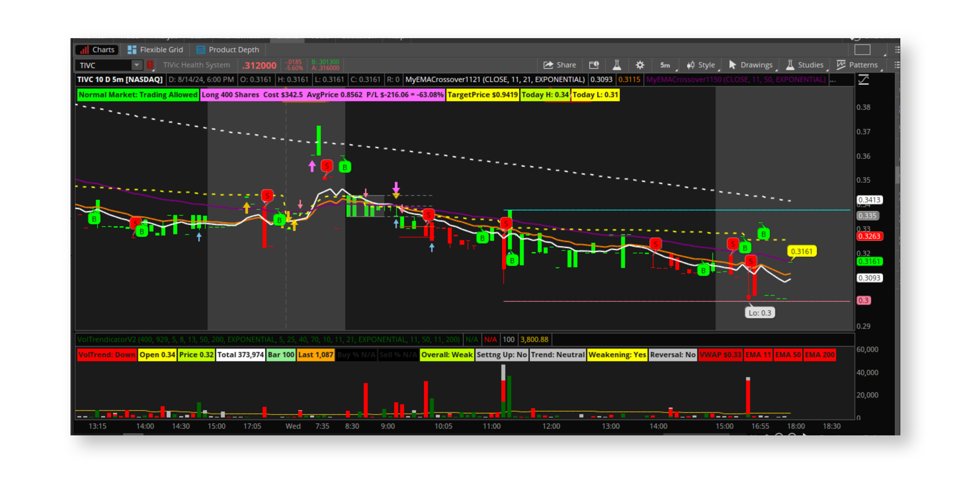This screenshot has height=482, width=980.
Task: Click the 3,800.88 volume study value
Action: (x=534, y=340)
